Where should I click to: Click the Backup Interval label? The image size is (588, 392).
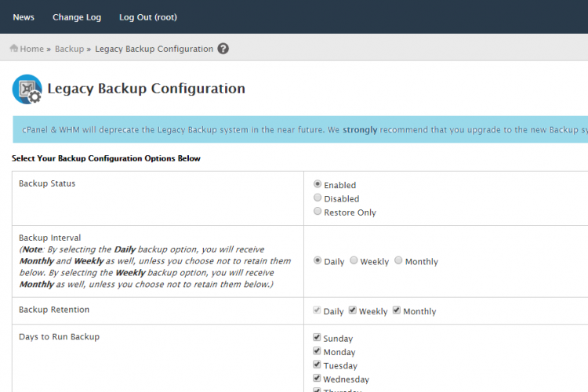[50, 238]
